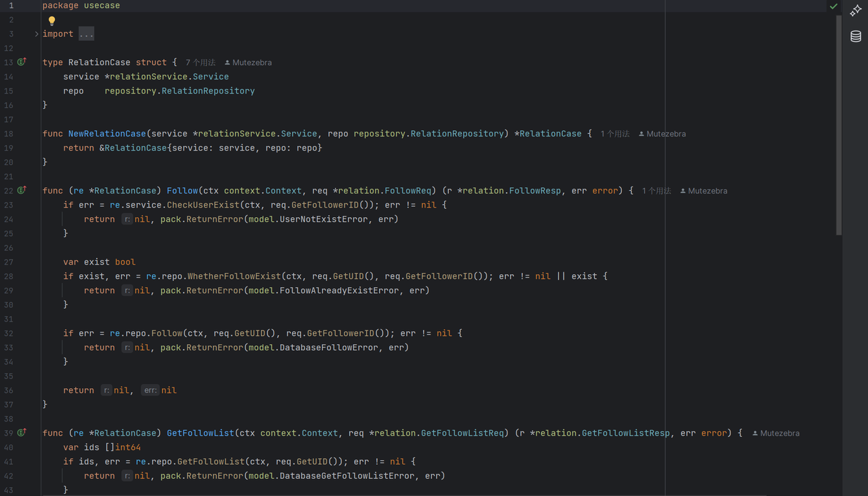Click the NewRelationCase function name
The height and width of the screenshot is (496, 868).
(x=107, y=134)
